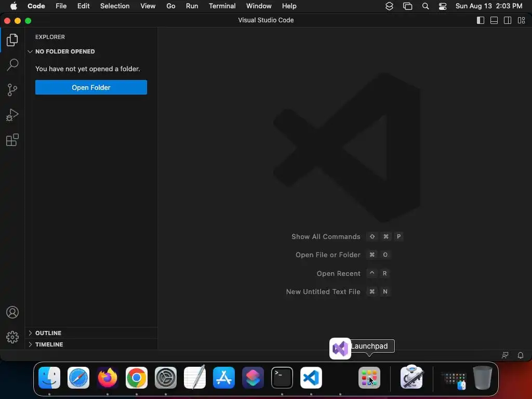The image size is (532, 399).
Task: Open Customize Layout icon
Action: pos(522,20)
